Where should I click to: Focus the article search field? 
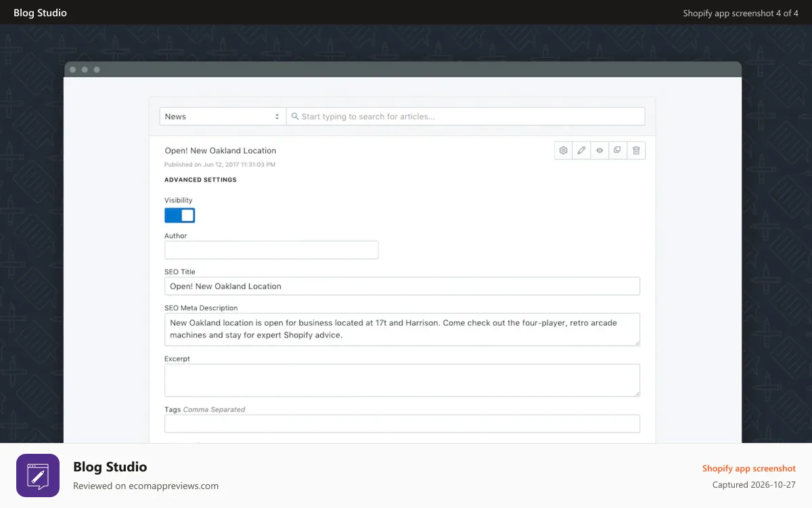pyautogui.click(x=466, y=117)
